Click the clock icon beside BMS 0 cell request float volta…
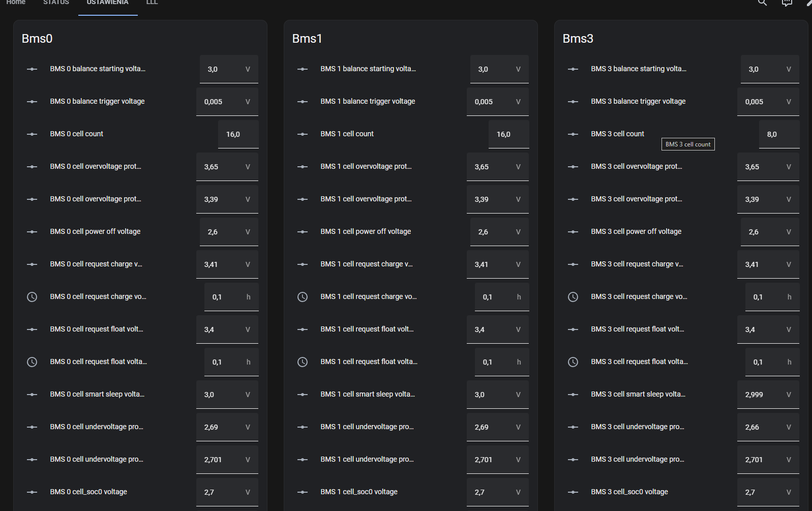The image size is (812, 511). pos(32,362)
